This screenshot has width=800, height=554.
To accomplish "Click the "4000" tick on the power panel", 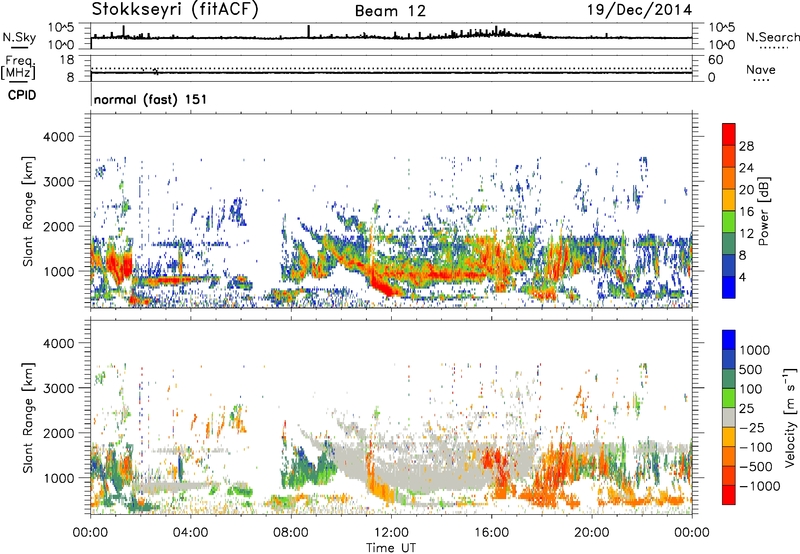I will 59,137.
